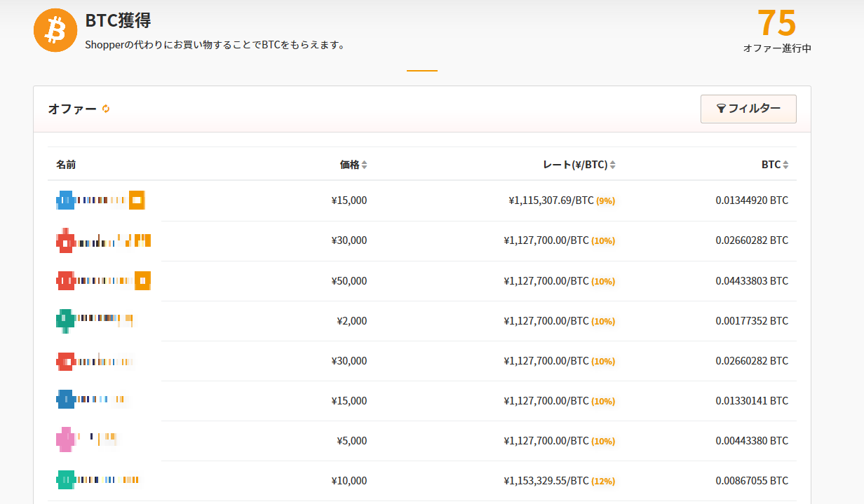Click the orange badge in the 0.01344920 BTC row

click(137, 200)
